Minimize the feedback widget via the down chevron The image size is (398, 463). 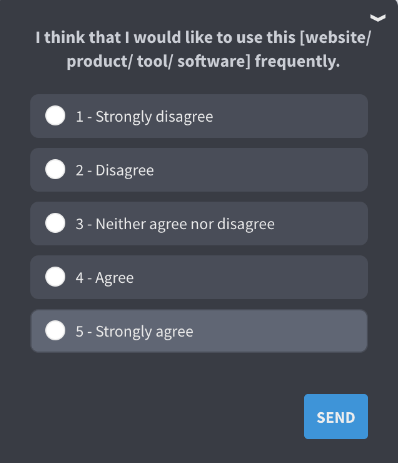(378, 18)
